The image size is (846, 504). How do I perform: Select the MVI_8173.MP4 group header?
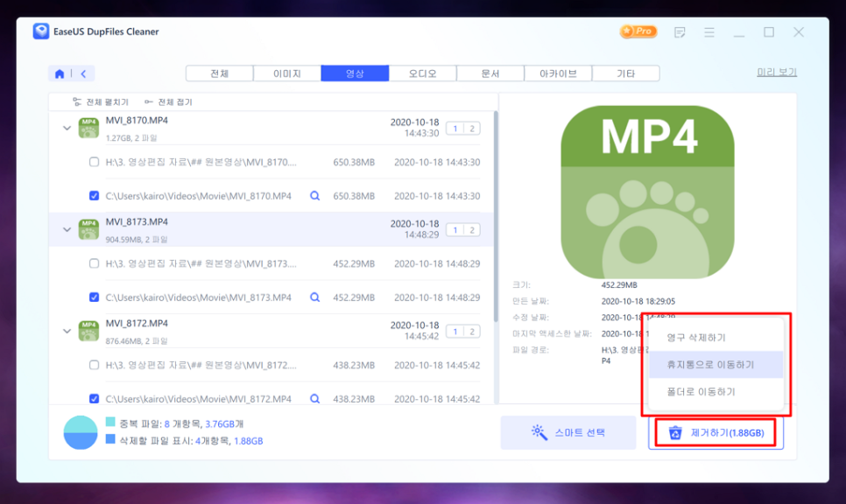coord(271,229)
